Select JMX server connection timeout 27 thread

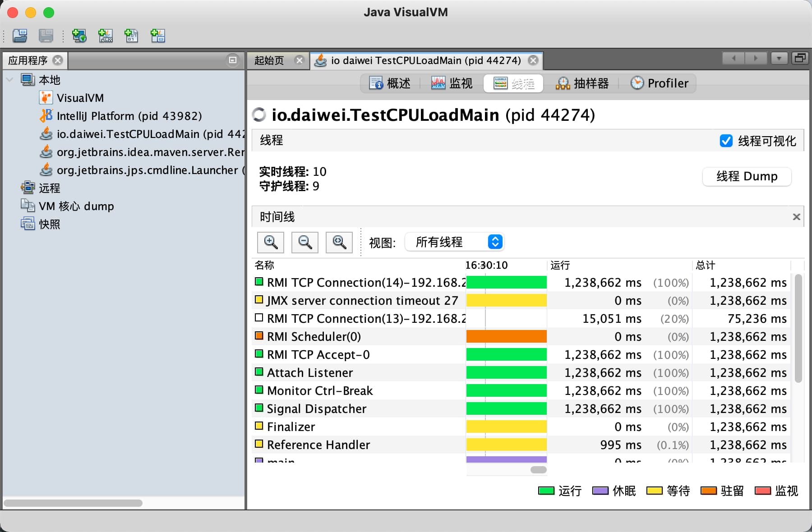(521, 301)
